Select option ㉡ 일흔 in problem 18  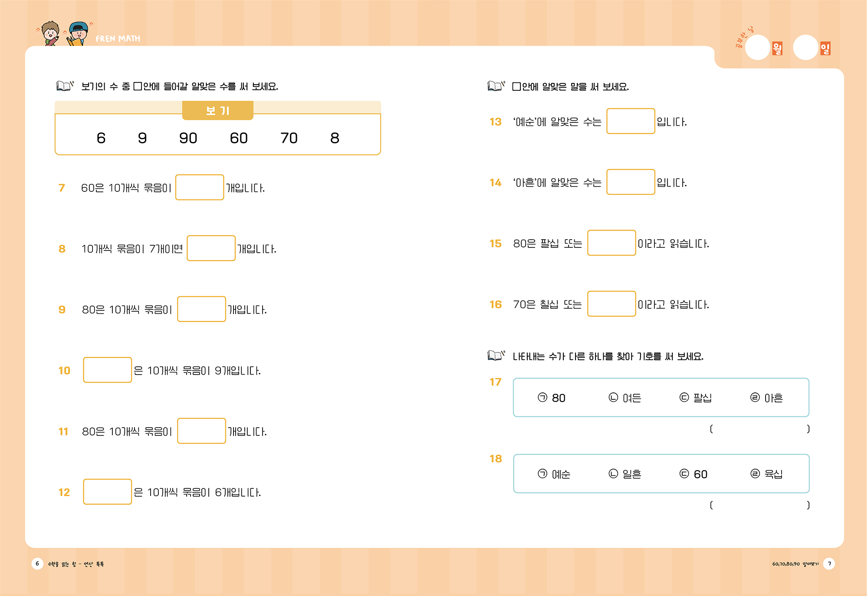(x=625, y=474)
